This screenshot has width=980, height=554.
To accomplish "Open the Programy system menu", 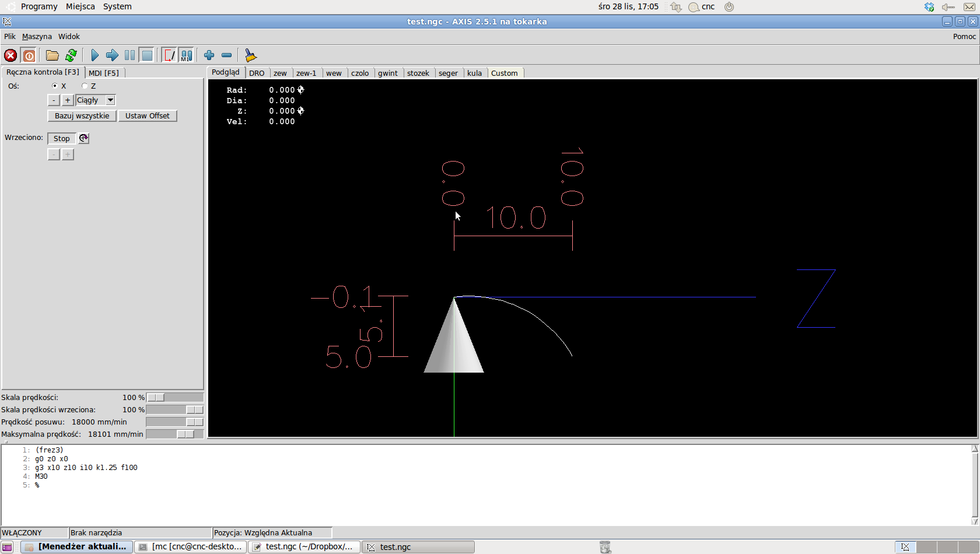I will [x=39, y=6].
